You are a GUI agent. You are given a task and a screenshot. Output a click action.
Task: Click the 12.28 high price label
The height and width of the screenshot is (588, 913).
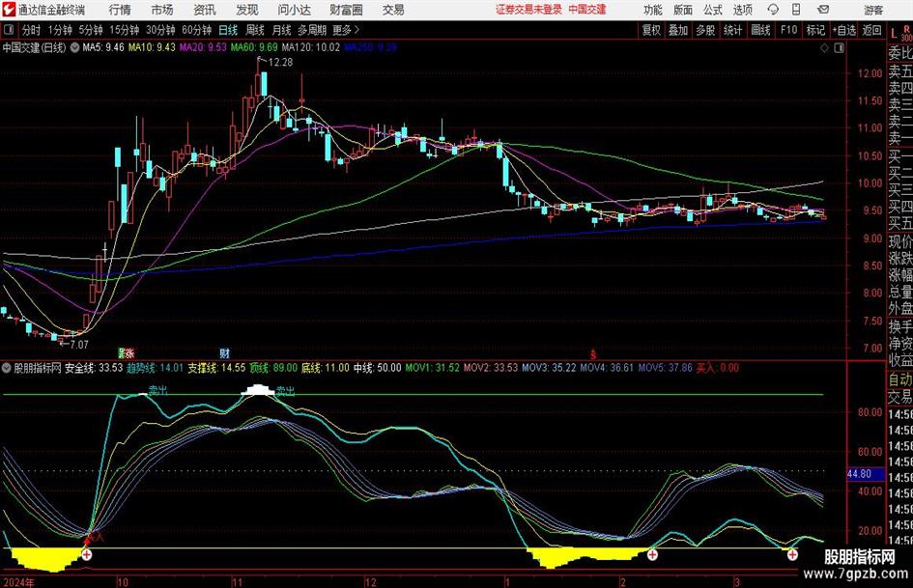click(x=280, y=62)
